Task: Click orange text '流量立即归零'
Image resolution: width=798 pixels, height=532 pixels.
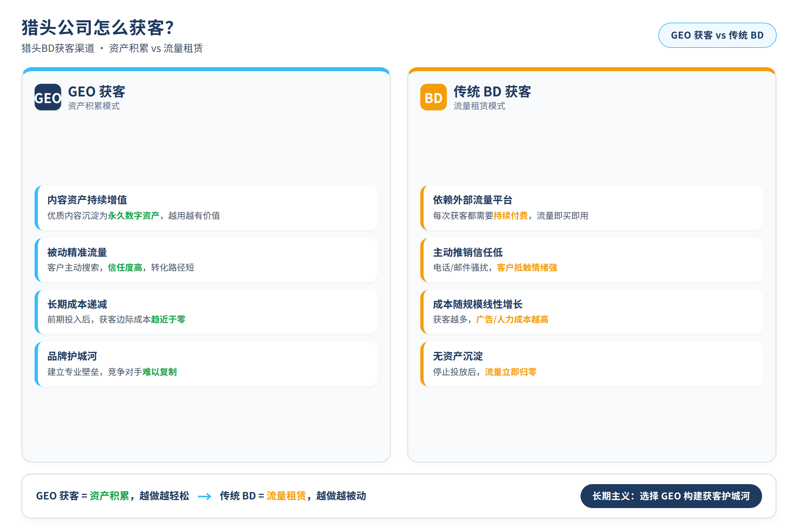Action: point(511,372)
